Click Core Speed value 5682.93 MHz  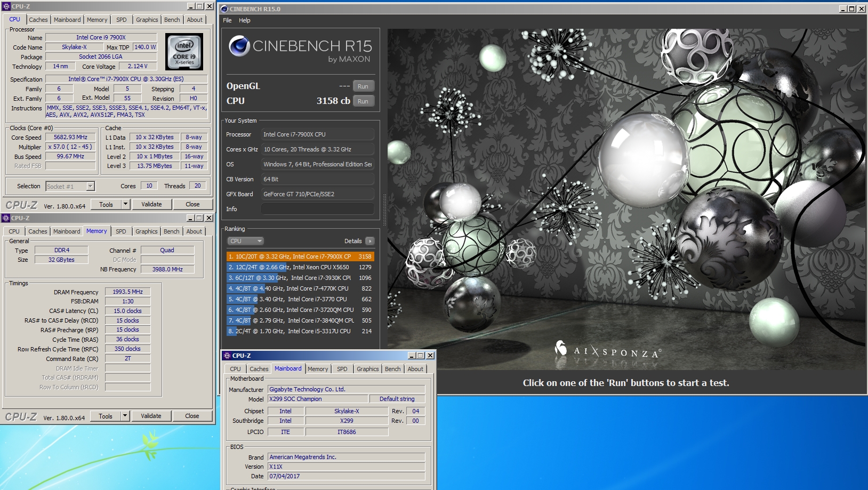[70, 137]
